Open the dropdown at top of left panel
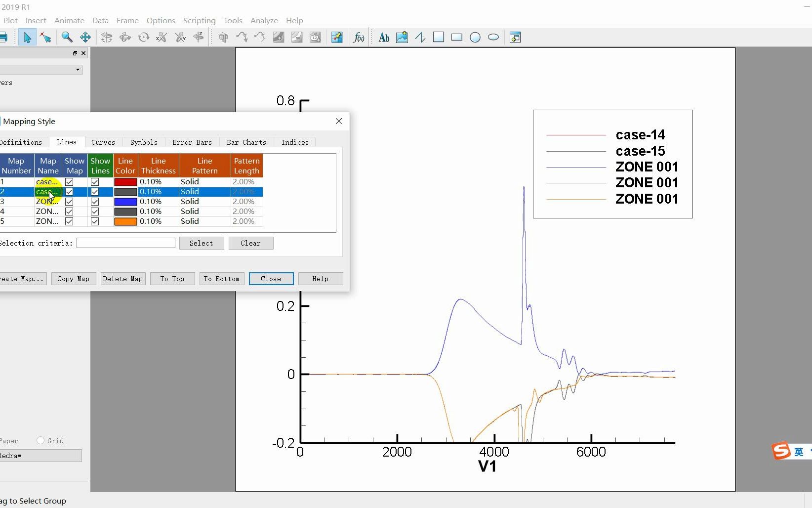 (77, 70)
